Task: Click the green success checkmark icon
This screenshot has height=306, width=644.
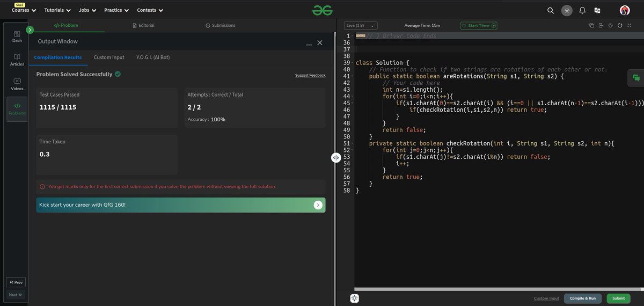Action: coord(118,74)
